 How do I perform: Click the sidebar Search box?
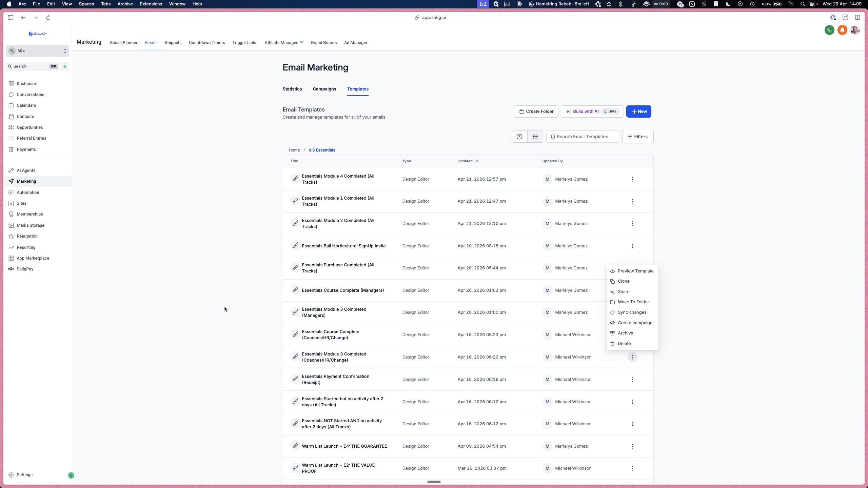click(x=33, y=66)
